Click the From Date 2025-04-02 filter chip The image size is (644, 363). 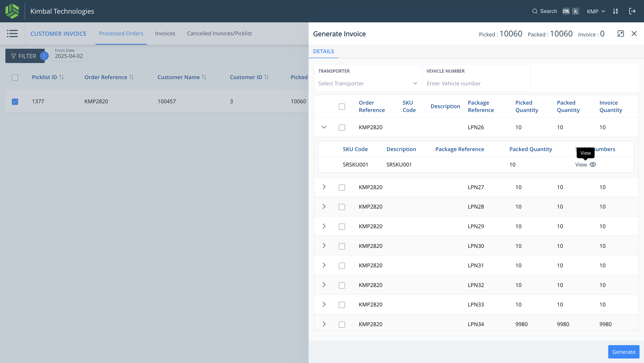coord(69,55)
